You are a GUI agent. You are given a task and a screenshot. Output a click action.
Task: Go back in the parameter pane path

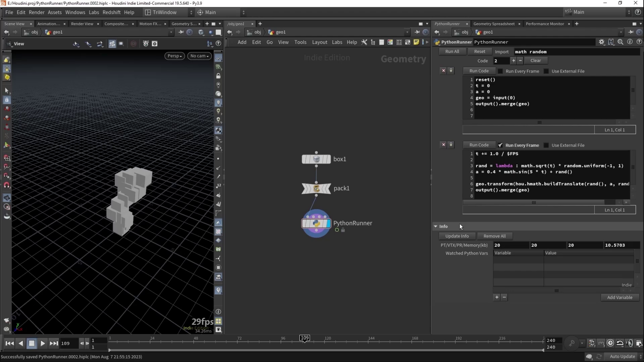[437, 32]
